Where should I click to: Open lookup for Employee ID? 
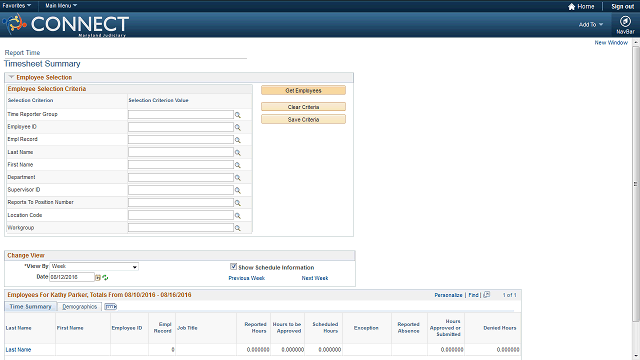click(238, 128)
